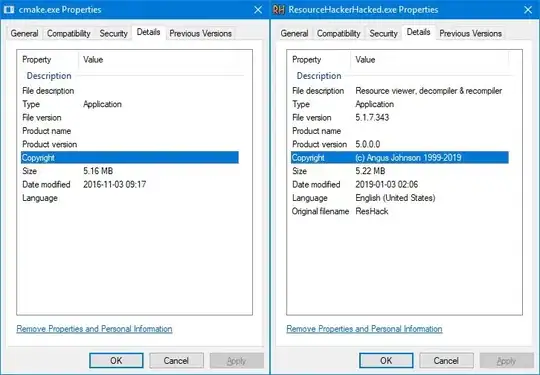Image resolution: width=540 pixels, height=375 pixels.
Task: Click Remove Properties link in cmake.exe dialog
Action: click(94, 329)
